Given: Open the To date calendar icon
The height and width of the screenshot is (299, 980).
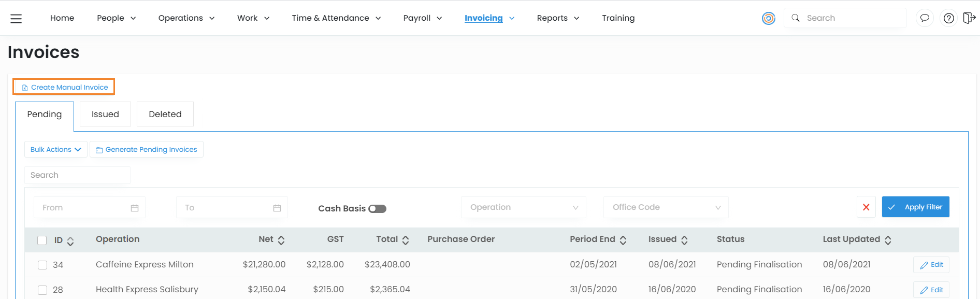Looking at the screenshot, I should pos(277,208).
